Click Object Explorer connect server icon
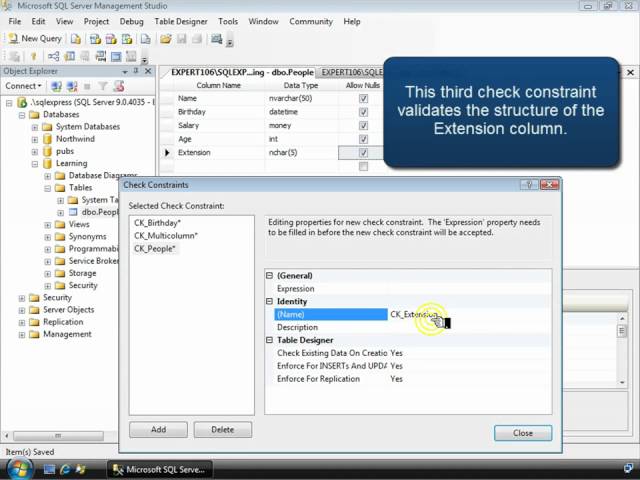640x480 pixels. click(56, 86)
